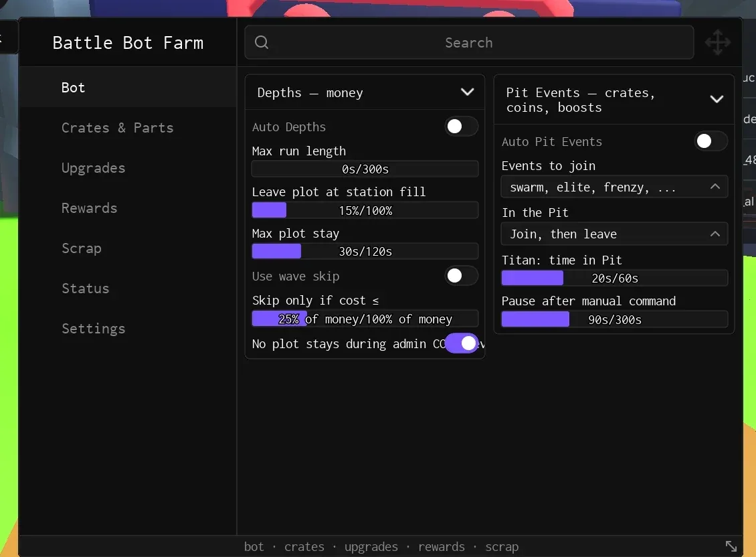756x557 pixels.
Task: Adjust the Max plot stay slider
Action: click(365, 251)
